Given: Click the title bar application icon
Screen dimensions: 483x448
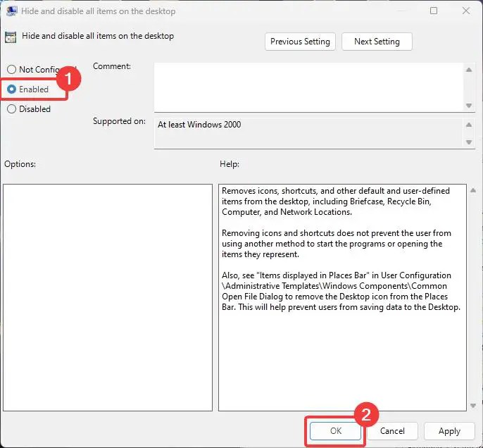Looking at the screenshot, I should tap(11, 11).
